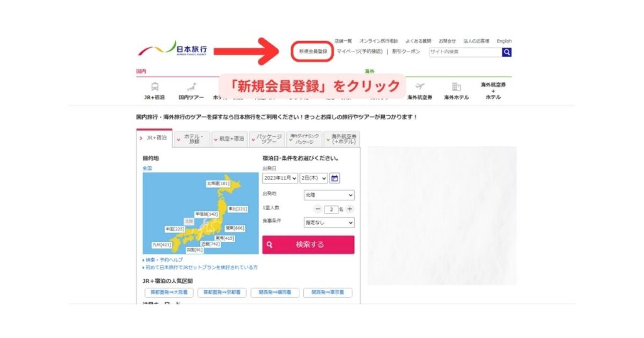Open 国内ツアー from the Japan-map icon

tap(191, 90)
